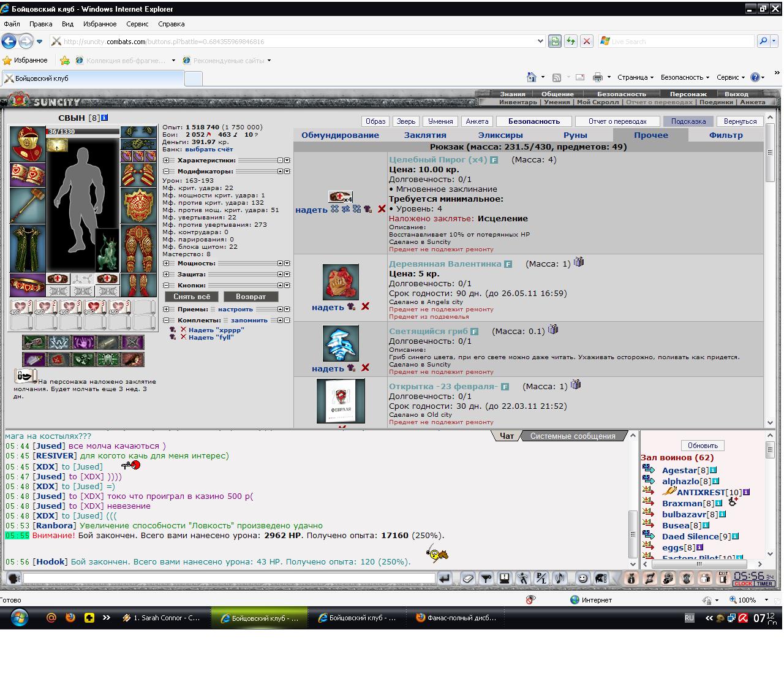Click the send message arrow icon
784x684 pixels.
(x=445, y=578)
